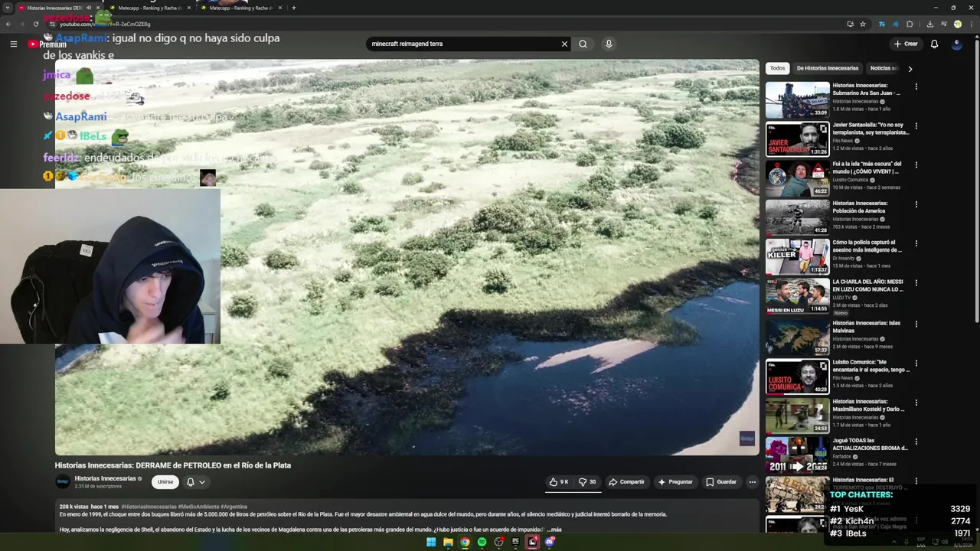This screenshot has width=980, height=551.
Task: Click the channel watermark on the video
Action: click(x=746, y=439)
